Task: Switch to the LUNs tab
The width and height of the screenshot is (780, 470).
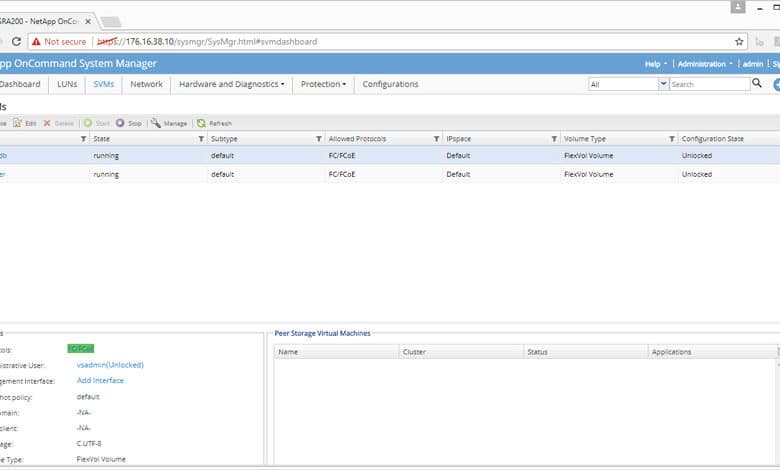Action: click(67, 84)
